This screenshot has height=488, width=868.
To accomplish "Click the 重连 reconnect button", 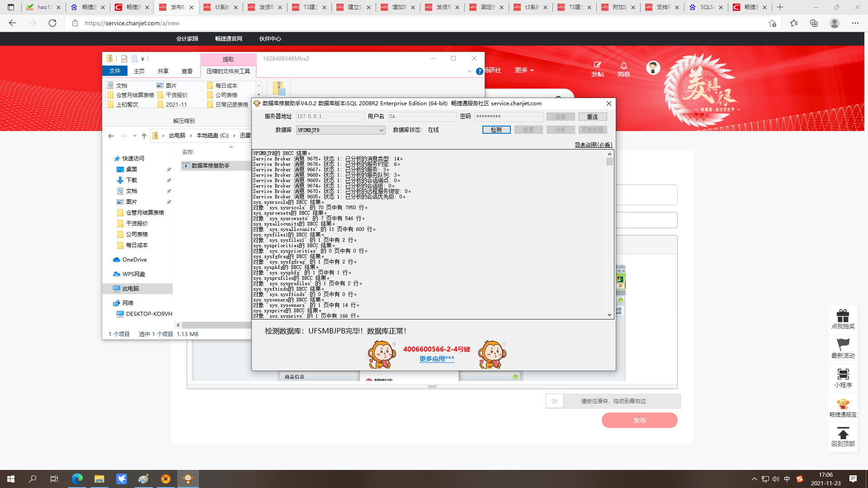I will click(x=592, y=117).
